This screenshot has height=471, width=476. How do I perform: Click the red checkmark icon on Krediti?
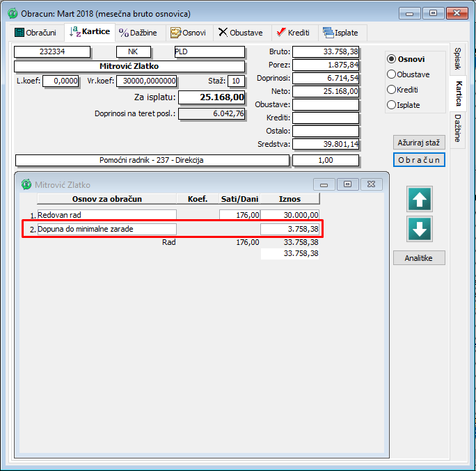tap(281, 32)
